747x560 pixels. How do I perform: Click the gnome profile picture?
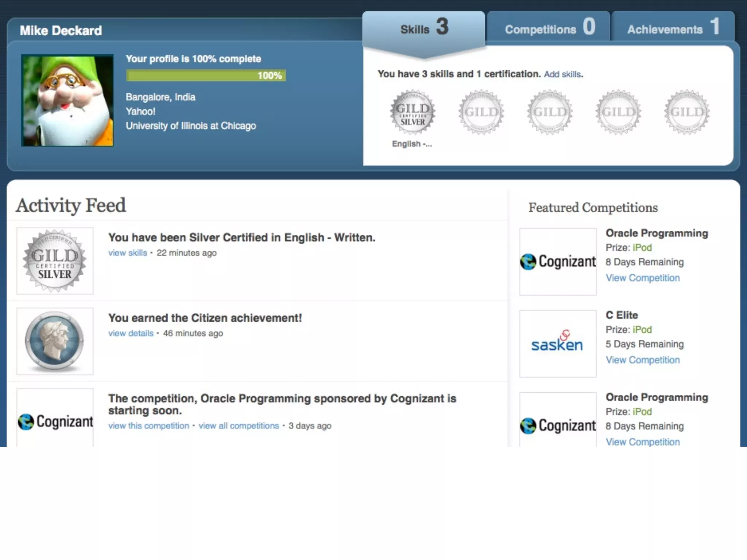pos(67,101)
